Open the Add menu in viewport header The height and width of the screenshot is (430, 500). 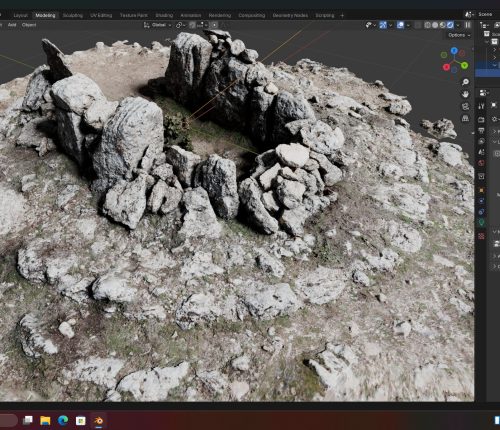12,25
